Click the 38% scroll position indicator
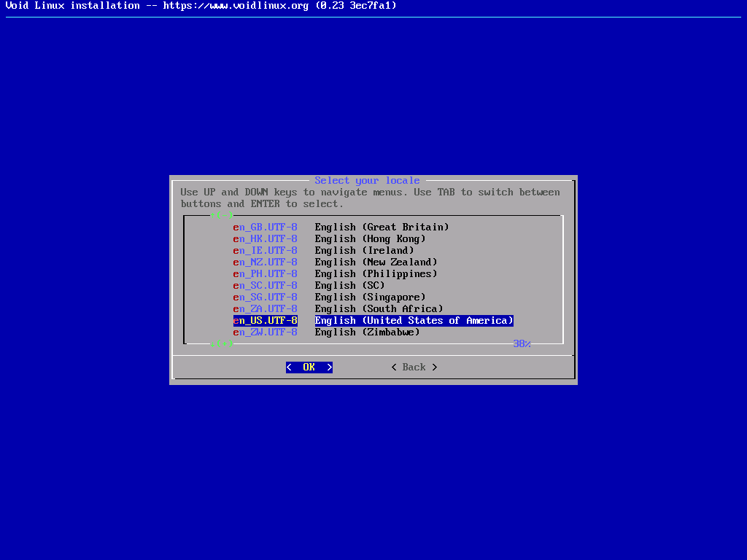 [x=522, y=343]
